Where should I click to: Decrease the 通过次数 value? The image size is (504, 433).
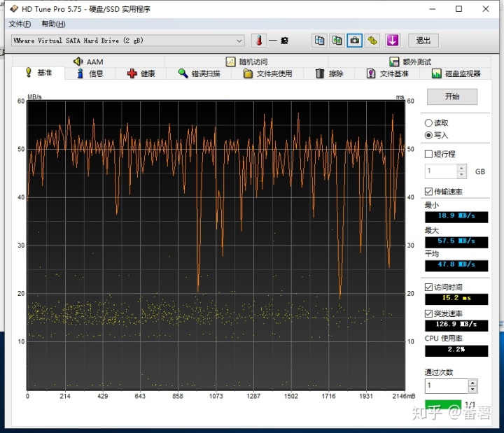(x=472, y=390)
